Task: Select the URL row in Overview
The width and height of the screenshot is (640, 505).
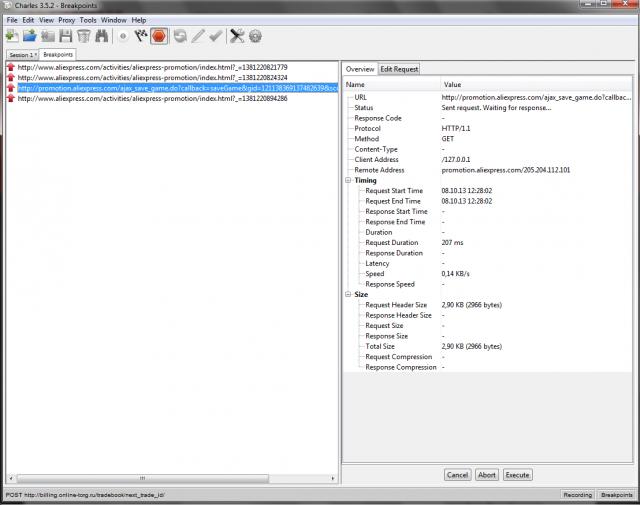Action: pyautogui.click(x=488, y=97)
